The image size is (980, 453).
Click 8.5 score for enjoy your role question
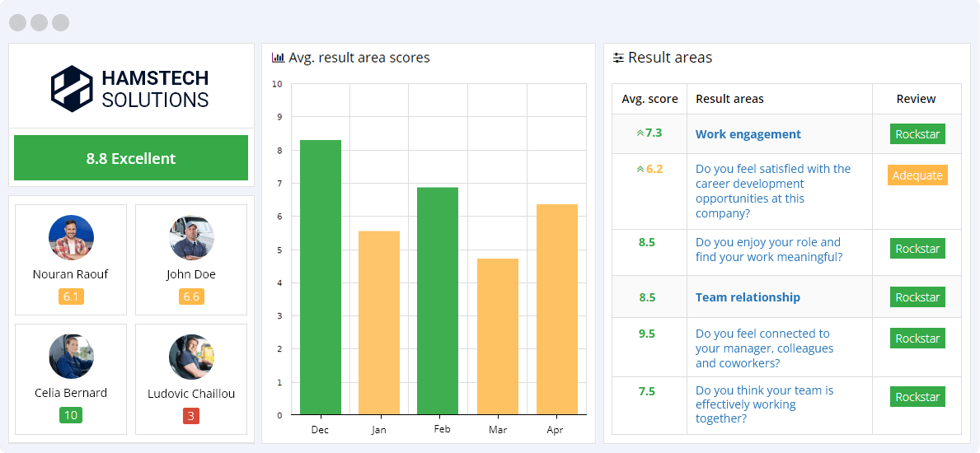[647, 242]
